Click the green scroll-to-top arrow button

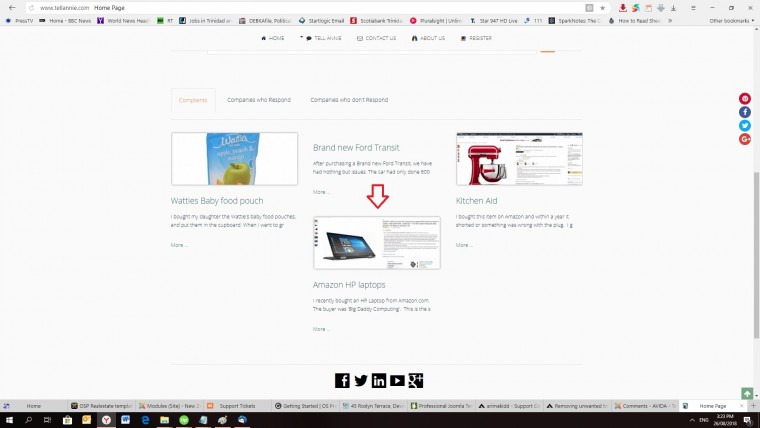click(747, 393)
